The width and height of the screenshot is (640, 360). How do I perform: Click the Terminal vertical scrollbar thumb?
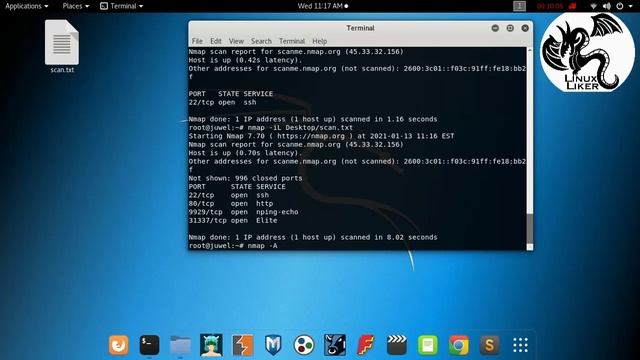click(530, 228)
